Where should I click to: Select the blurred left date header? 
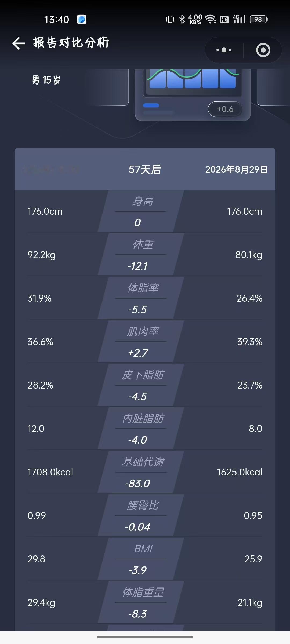point(51,170)
